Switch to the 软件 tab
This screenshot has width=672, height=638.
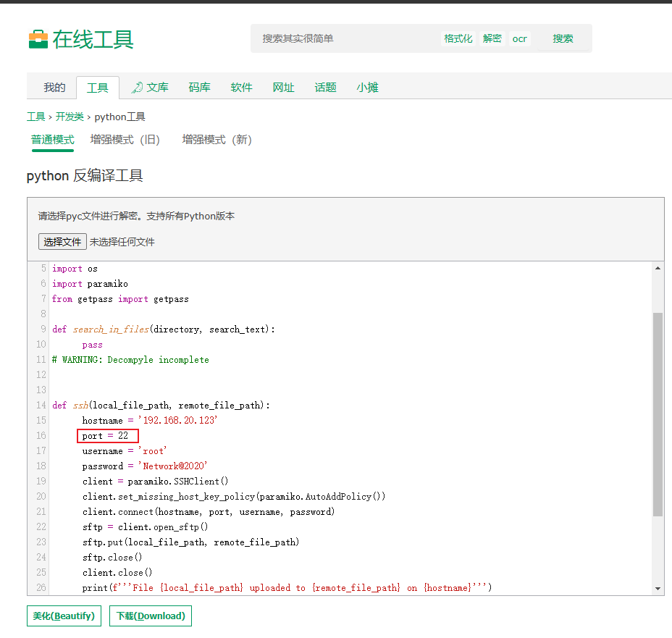coord(241,87)
